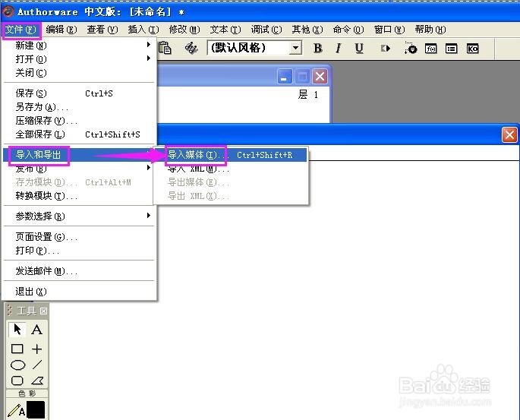Pick the Ellipse drawing tool
The height and width of the screenshot is (420, 520).
tap(17, 365)
